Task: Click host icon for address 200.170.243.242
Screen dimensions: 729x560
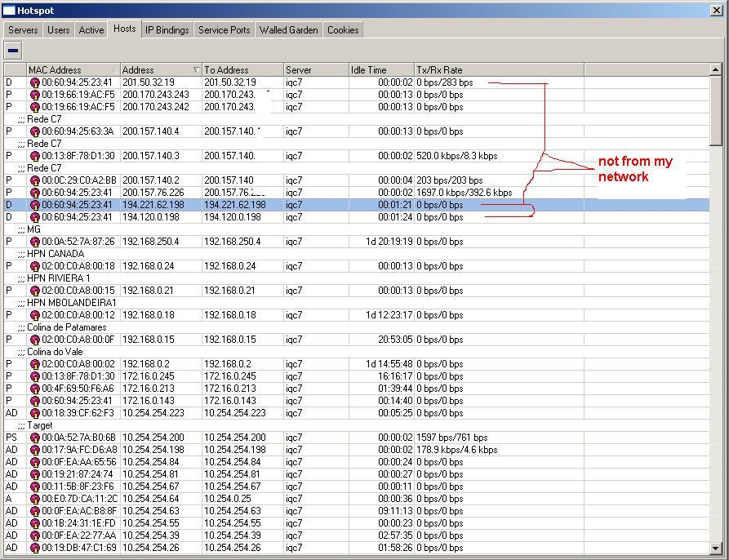Action: click(35, 107)
